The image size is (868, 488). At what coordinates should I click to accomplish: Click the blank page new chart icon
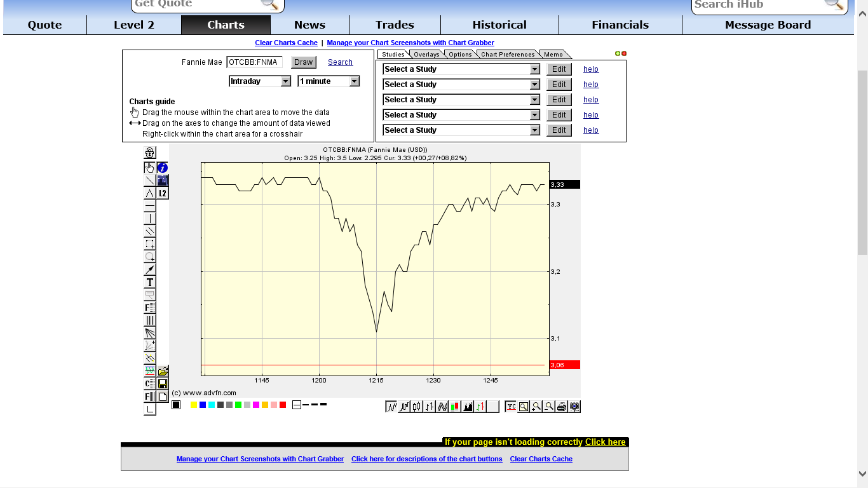coord(163,396)
